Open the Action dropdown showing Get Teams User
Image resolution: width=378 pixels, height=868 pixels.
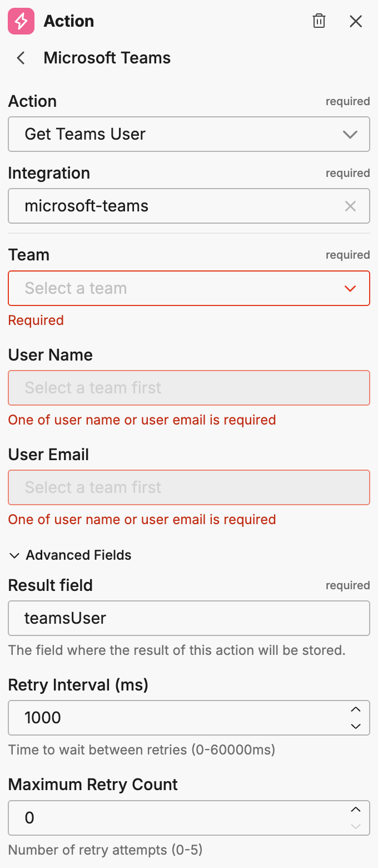coord(189,134)
